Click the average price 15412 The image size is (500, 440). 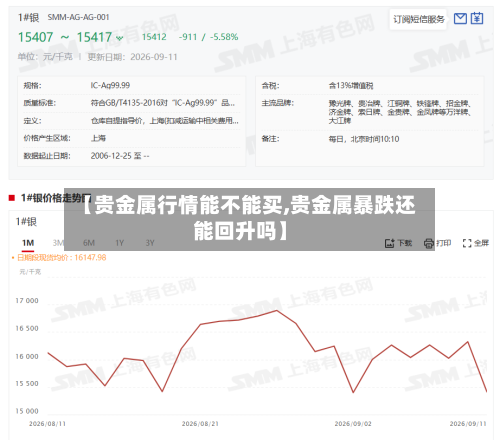(154, 37)
